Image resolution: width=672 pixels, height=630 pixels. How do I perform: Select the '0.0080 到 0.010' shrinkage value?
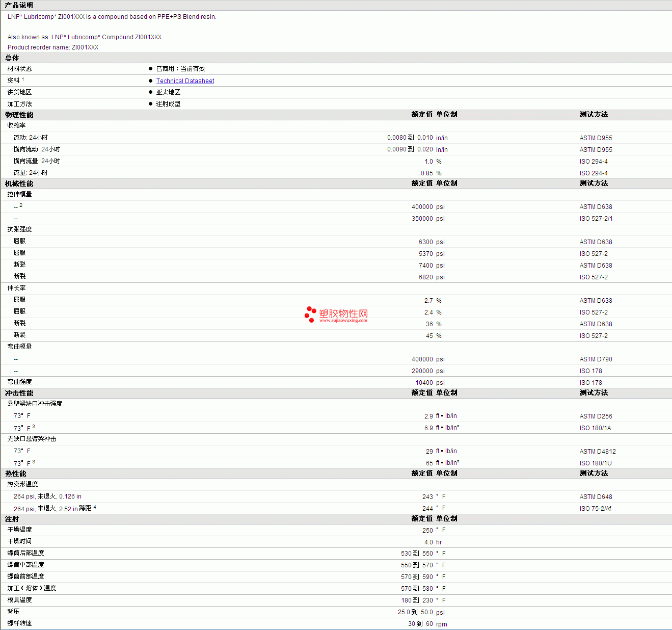click(410, 138)
